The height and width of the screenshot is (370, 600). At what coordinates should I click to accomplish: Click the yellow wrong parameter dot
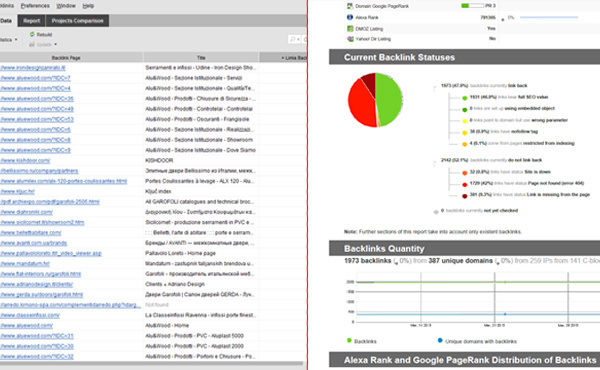tap(465, 121)
